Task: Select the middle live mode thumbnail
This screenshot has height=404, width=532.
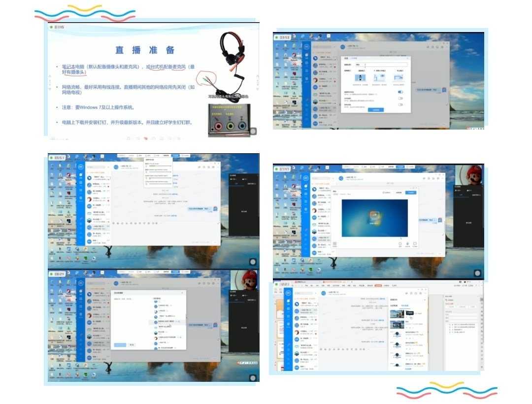Action: tap(379, 77)
